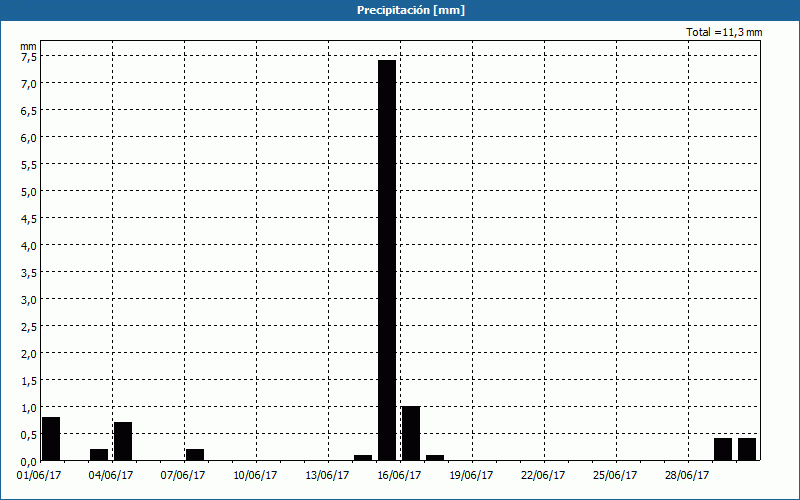Image resolution: width=800 pixels, height=500 pixels.
Task: Click the y-axis value 1,0
Action: [29, 408]
